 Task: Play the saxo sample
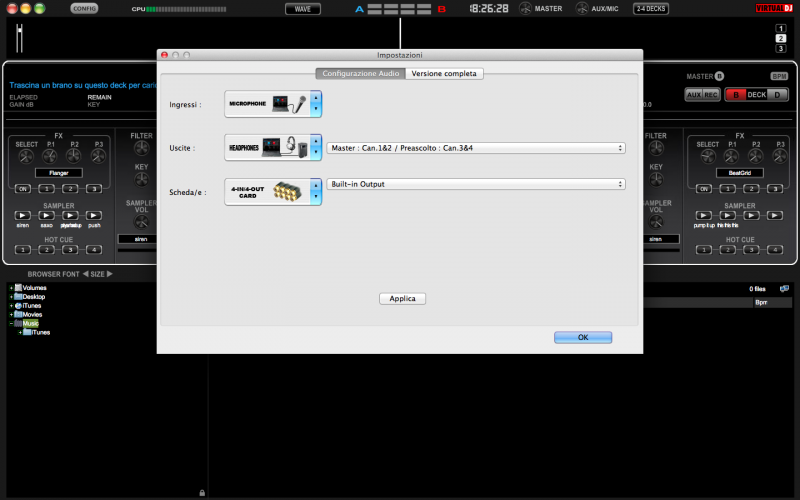click(x=46, y=215)
